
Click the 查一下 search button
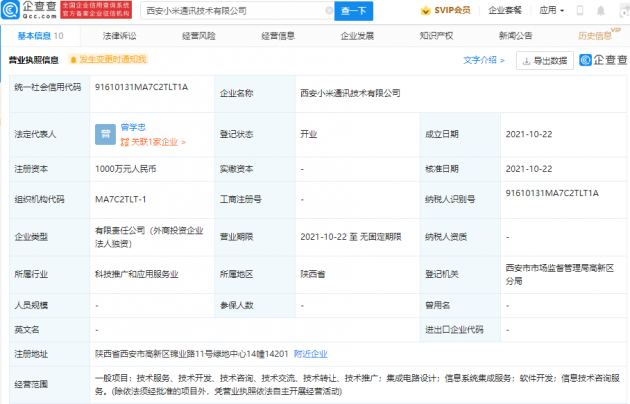(x=354, y=11)
